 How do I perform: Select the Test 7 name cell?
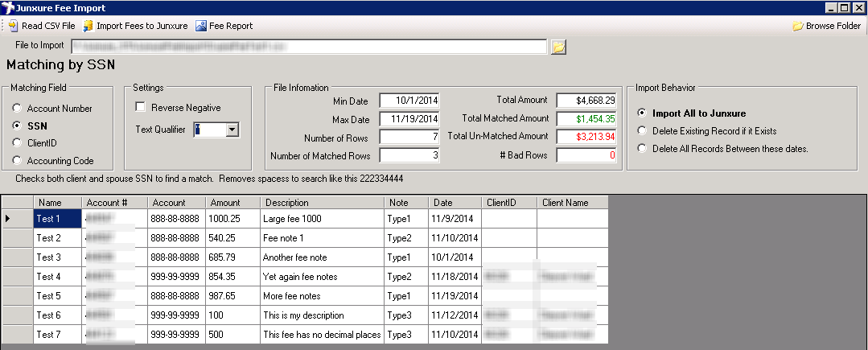pos(58,335)
